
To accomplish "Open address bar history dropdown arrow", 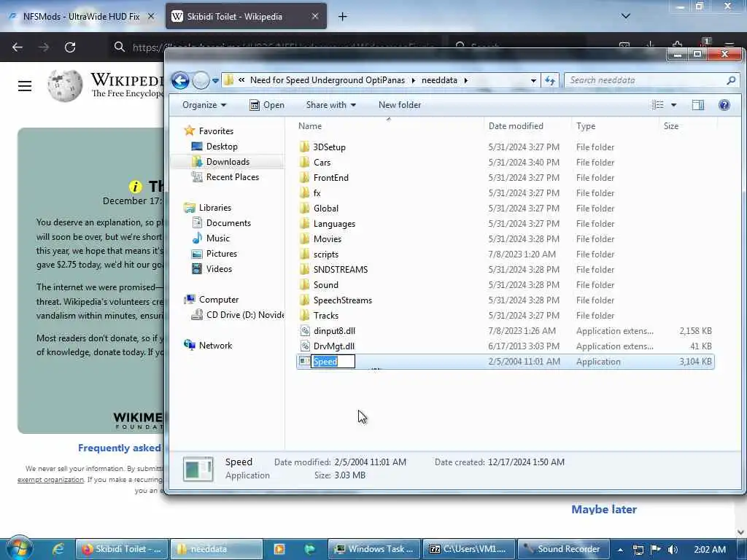I will pyautogui.click(x=533, y=80).
